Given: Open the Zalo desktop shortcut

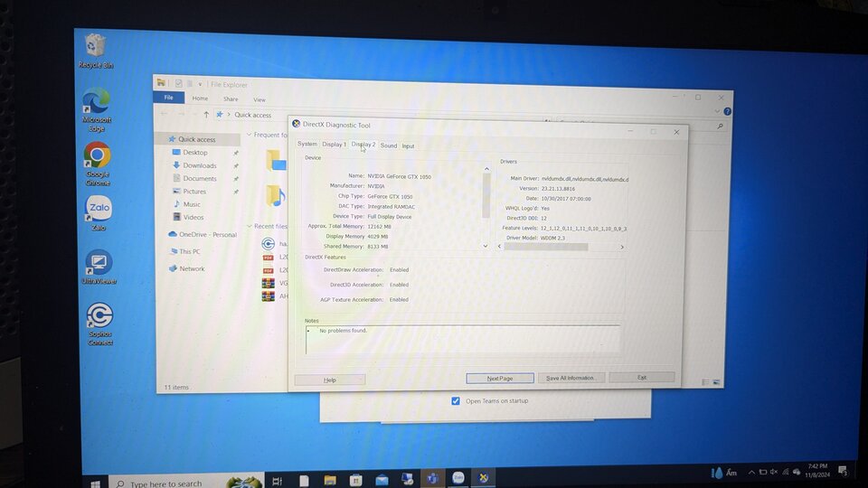Looking at the screenshot, I should click(99, 213).
